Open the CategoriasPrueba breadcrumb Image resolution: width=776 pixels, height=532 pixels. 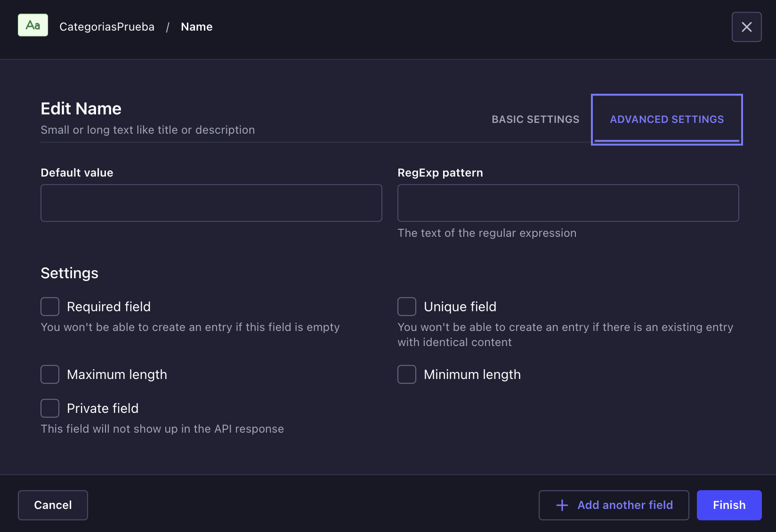pos(107,27)
